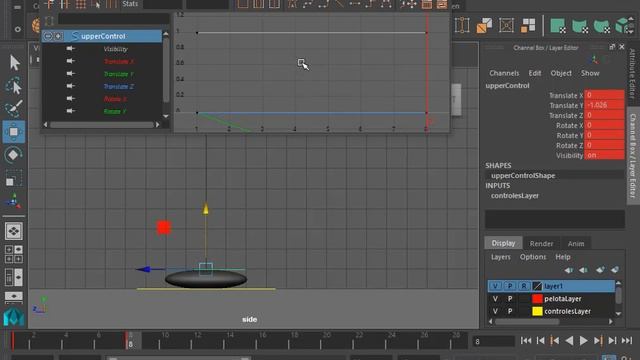Click the green poly shape shelf icon
Screen dimensions: 640x360
(558, 26)
